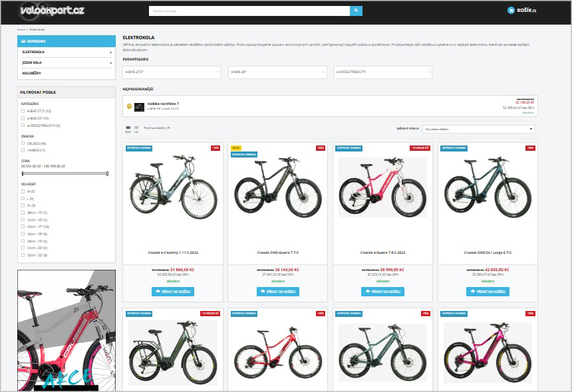The width and height of the screenshot is (572, 392).
Task: Click the gold rank badge beside Haibike HardNine 7
Action: tap(129, 106)
